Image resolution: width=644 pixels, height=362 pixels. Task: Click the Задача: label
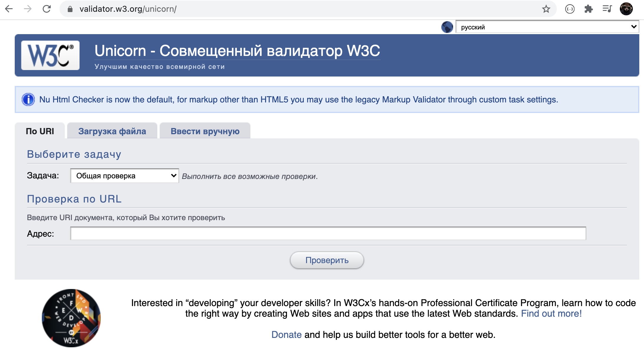click(x=43, y=175)
